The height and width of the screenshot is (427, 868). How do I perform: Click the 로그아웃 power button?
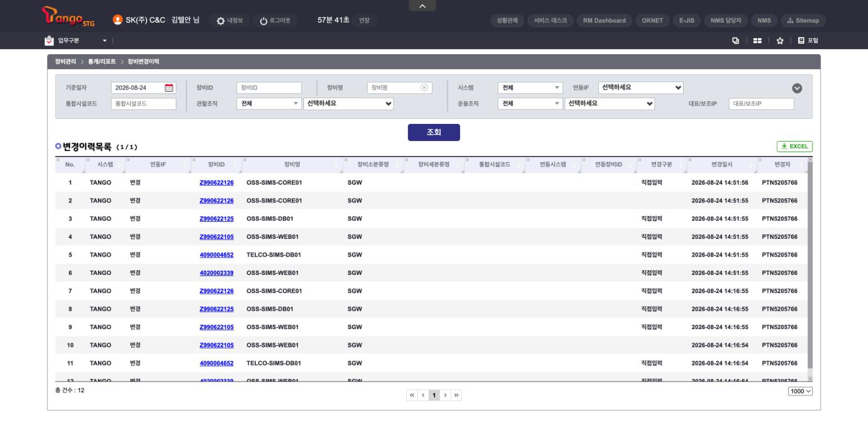pyautogui.click(x=275, y=20)
